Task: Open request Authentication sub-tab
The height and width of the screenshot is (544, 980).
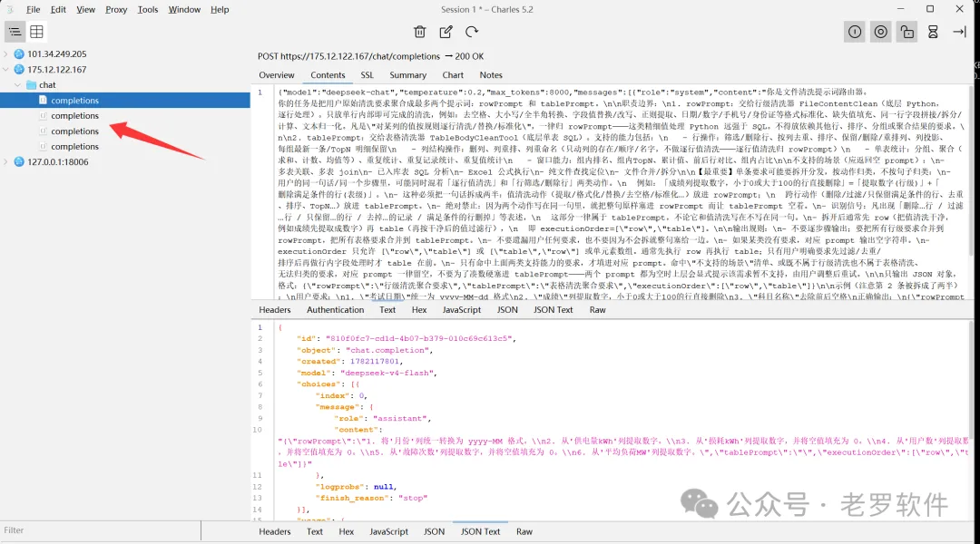Action: pyautogui.click(x=335, y=310)
